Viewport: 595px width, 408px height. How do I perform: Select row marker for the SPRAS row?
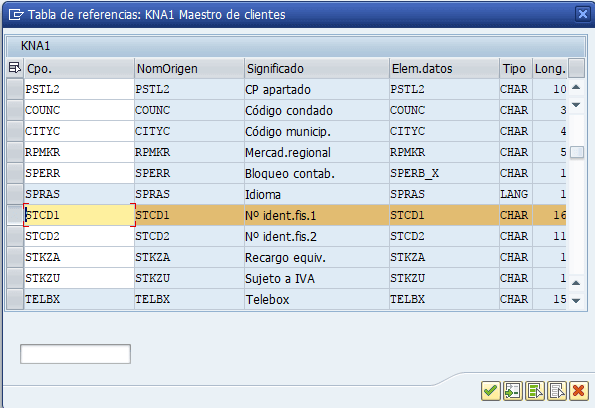click(x=15, y=194)
